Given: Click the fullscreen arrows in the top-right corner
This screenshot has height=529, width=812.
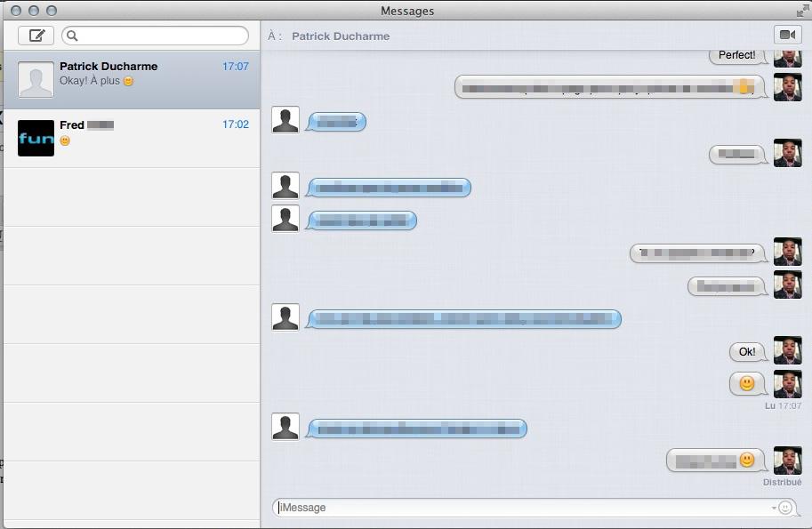Looking at the screenshot, I should click(x=801, y=11).
